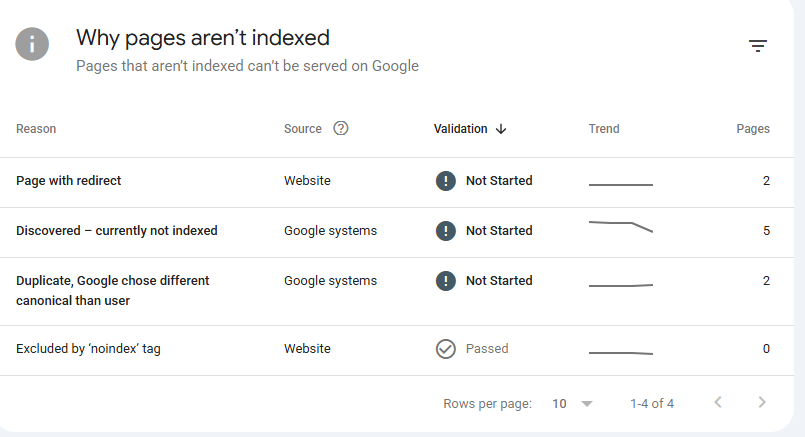Viewport: 805px width, 437px height.
Task: Click the Why pages aren't indexed heading
Action: tap(203, 38)
